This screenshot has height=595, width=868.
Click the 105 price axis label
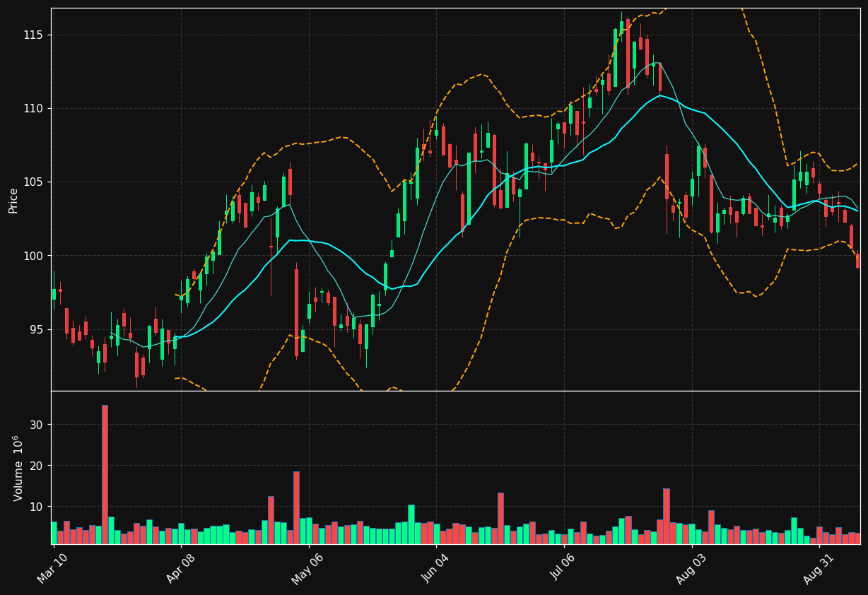[33, 182]
